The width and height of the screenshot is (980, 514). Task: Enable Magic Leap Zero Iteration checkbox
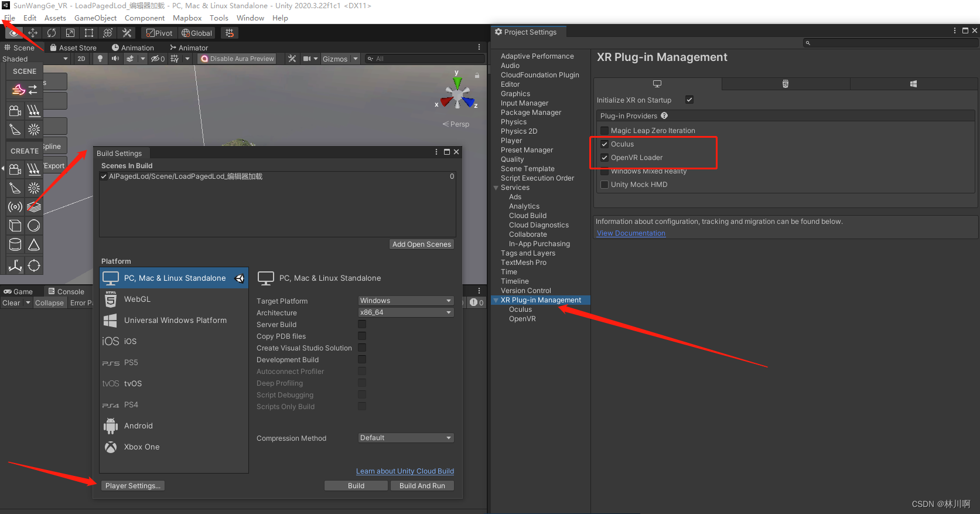pyautogui.click(x=605, y=131)
